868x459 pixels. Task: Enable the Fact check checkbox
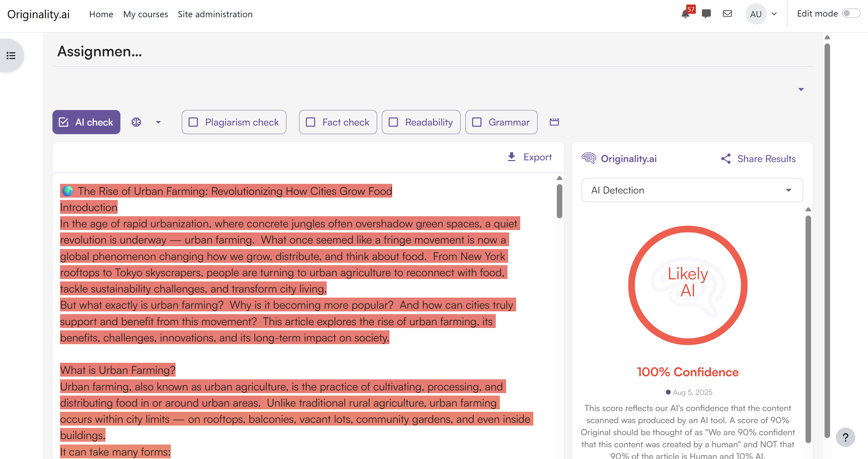click(x=310, y=122)
